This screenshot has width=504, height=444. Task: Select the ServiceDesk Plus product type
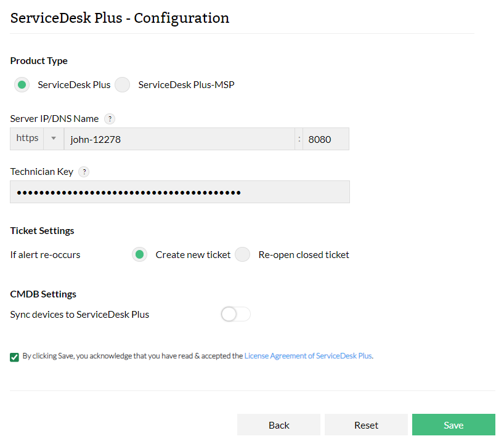click(x=22, y=85)
